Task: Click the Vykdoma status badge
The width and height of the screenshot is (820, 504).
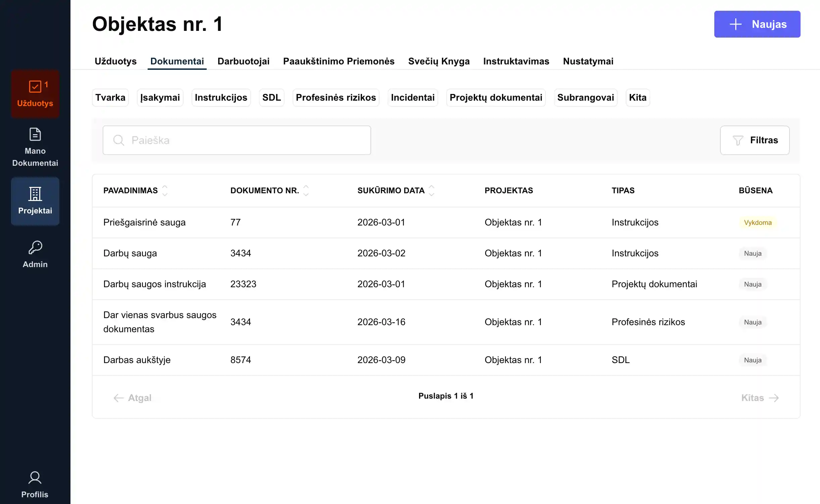Action: 758,222
